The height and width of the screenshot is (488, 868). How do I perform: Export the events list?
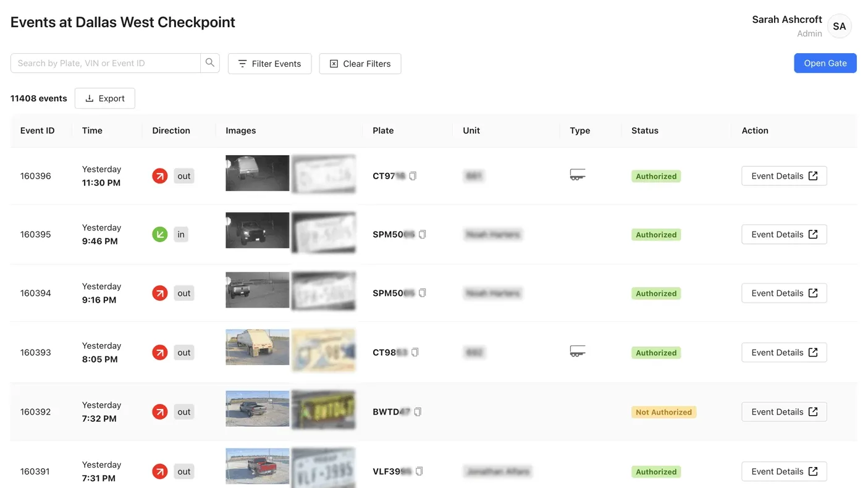(105, 98)
